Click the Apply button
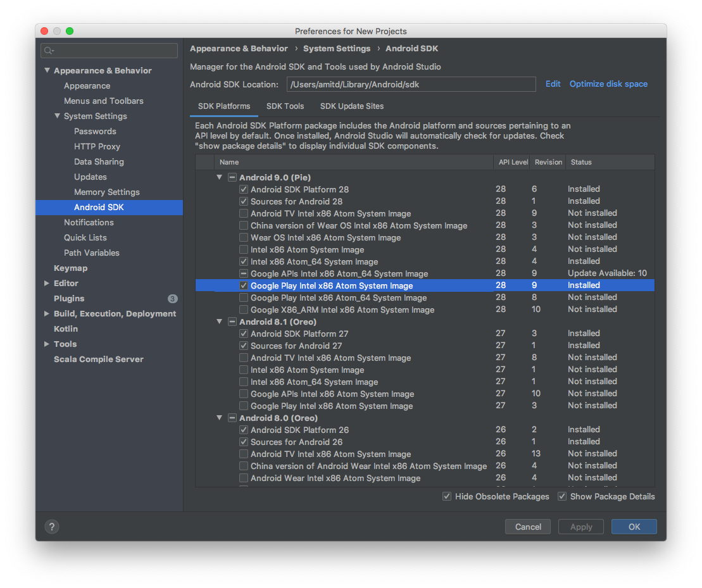Screen dimensions: 702x588 pyautogui.click(x=581, y=527)
